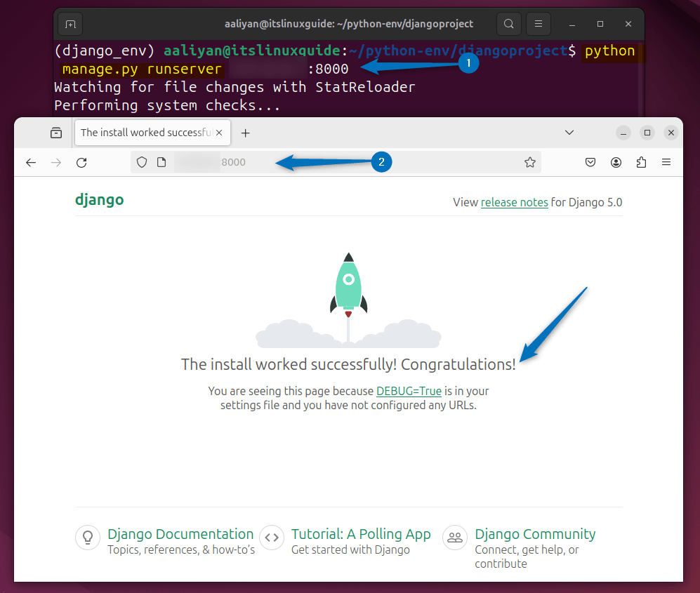Open the Firefox account profile icon
This screenshot has width=700, height=593.
pyautogui.click(x=616, y=162)
